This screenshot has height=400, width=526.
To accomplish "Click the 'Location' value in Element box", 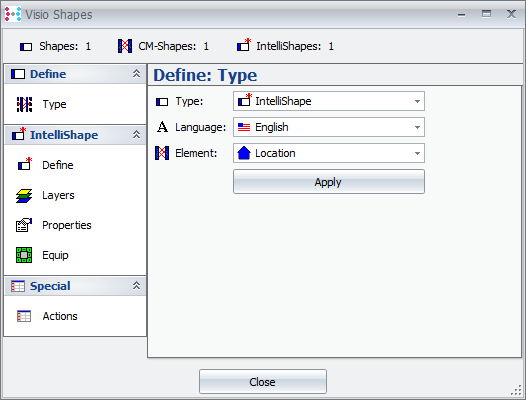I will pos(275,153).
